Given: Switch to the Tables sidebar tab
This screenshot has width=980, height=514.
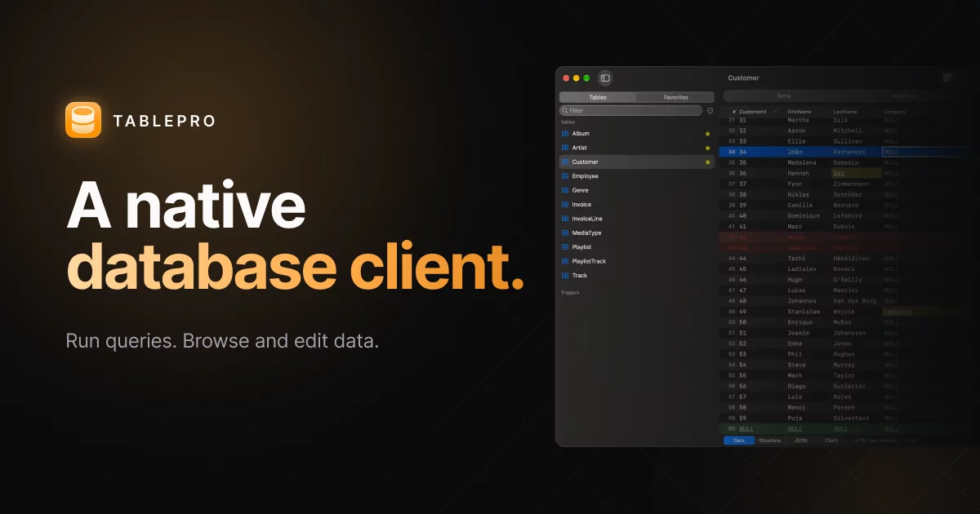Looking at the screenshot, I should tap(598, 97).
